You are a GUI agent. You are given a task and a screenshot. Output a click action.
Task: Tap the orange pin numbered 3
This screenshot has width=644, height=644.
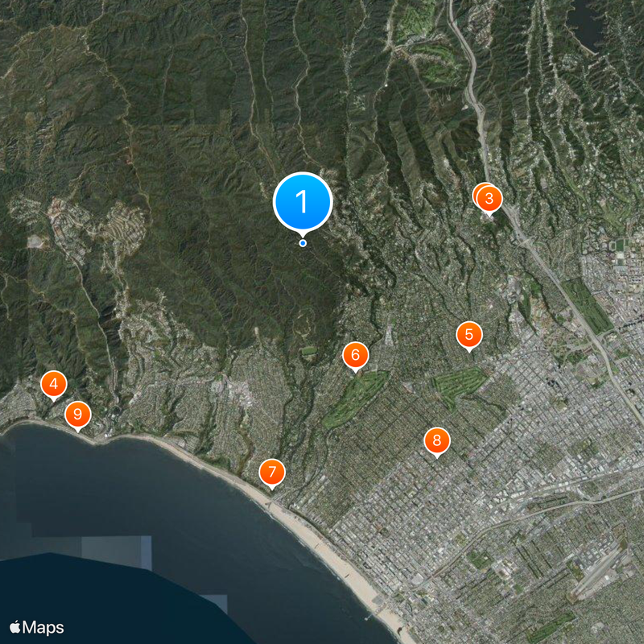coord(489,199)
